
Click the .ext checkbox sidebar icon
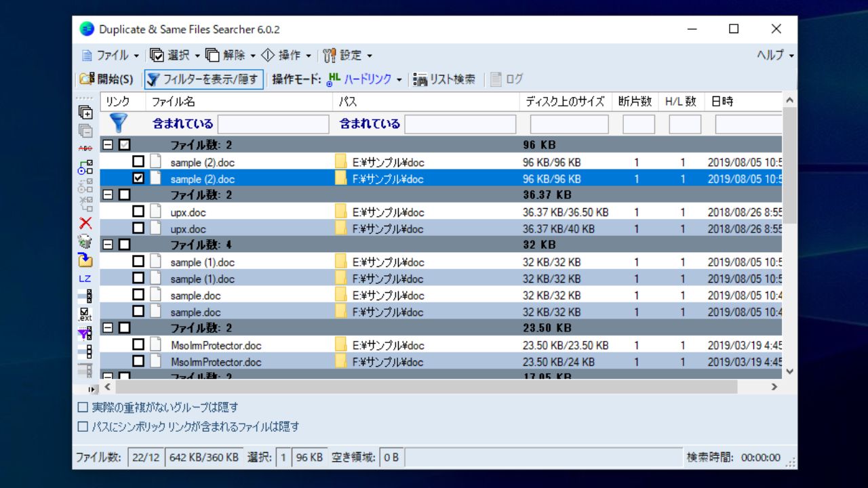pos(85,314)
